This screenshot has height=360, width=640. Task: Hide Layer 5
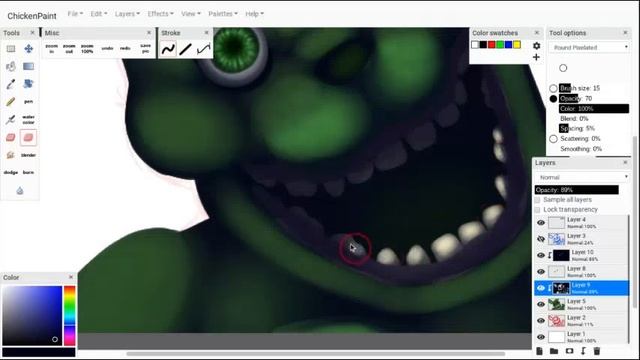click(x=541, y=304)
